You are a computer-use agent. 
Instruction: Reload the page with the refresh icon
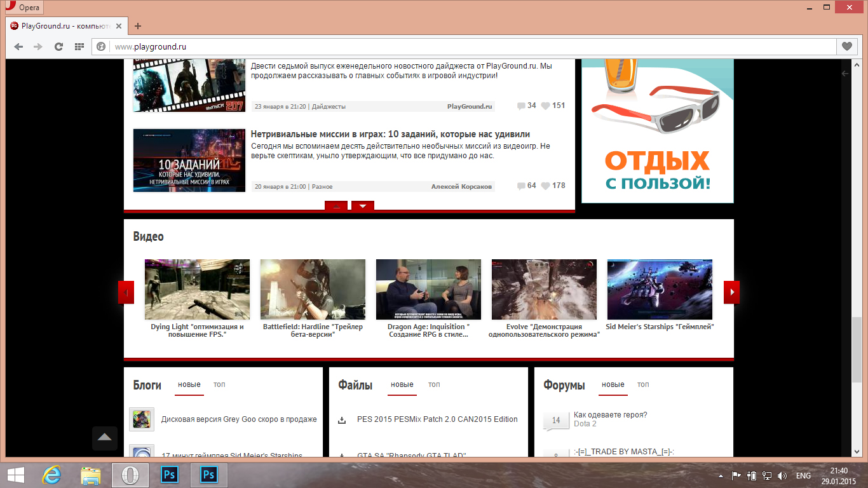click(x=58, y=46)
